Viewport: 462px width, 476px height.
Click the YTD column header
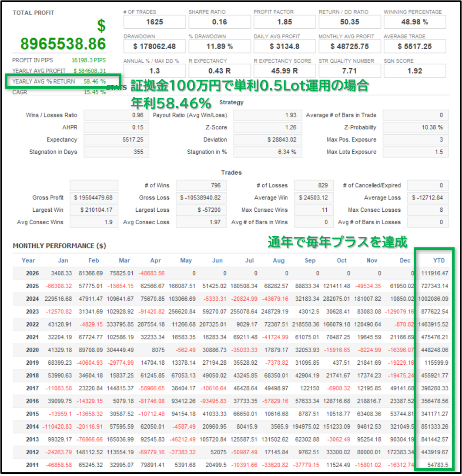click(439, 261)
